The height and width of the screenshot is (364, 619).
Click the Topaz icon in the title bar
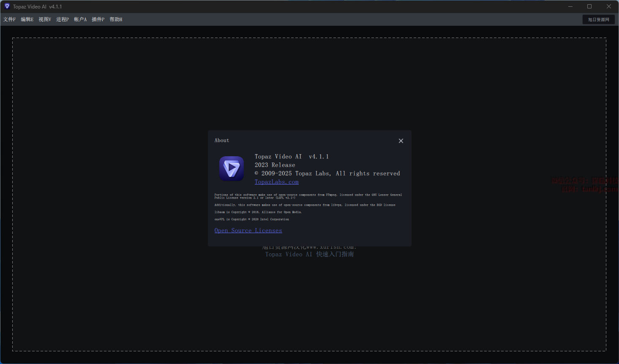(x=7, y=6)
